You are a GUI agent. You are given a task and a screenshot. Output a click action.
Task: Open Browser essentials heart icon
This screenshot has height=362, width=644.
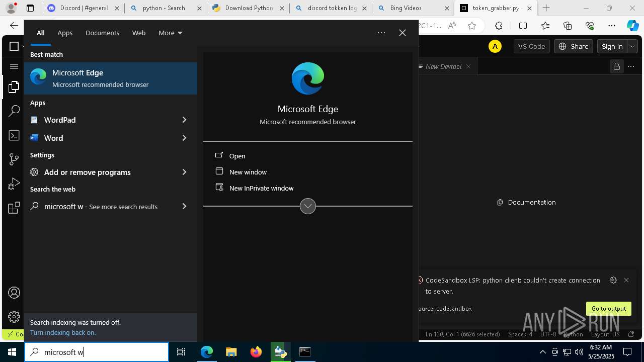(590, 26)
